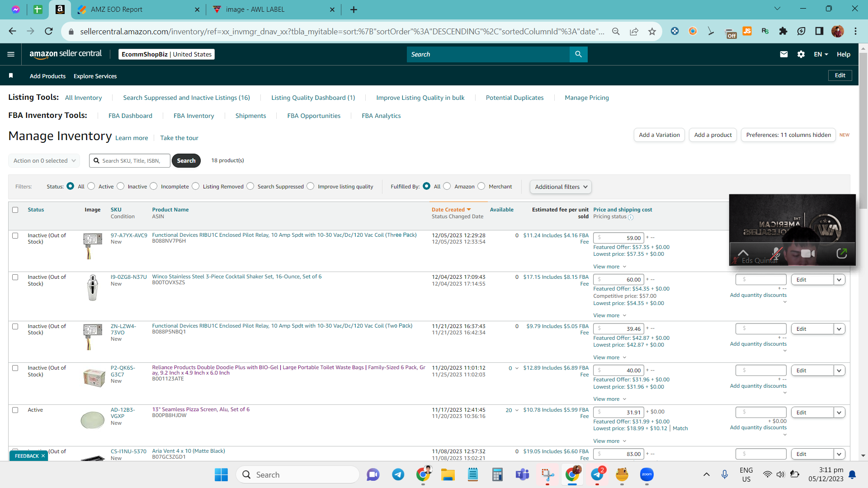The width and height of the screenshot is (868, 488).
Task: Open Microsoft Teams from the taskbar
Action: 522,474
